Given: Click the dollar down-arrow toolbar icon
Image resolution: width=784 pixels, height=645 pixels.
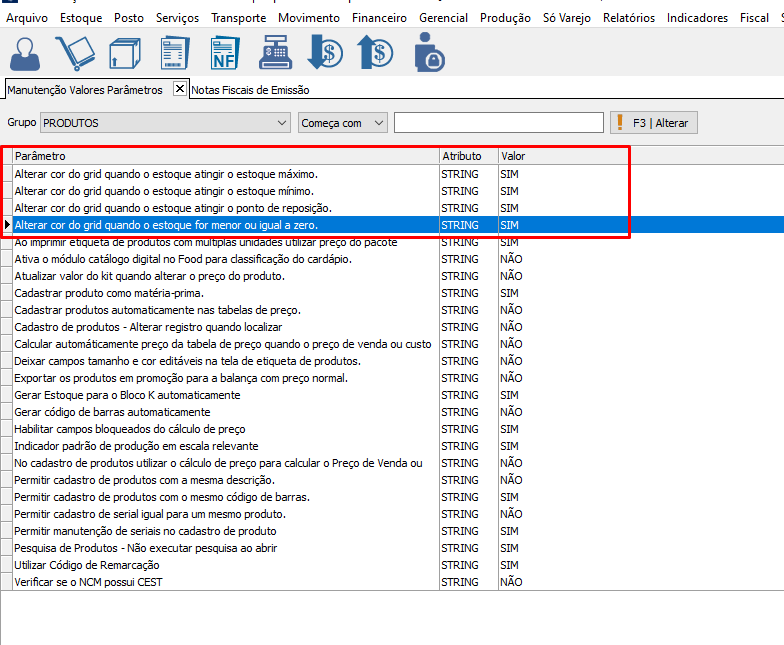Looking at the screenshot, I should coord(325,52).
